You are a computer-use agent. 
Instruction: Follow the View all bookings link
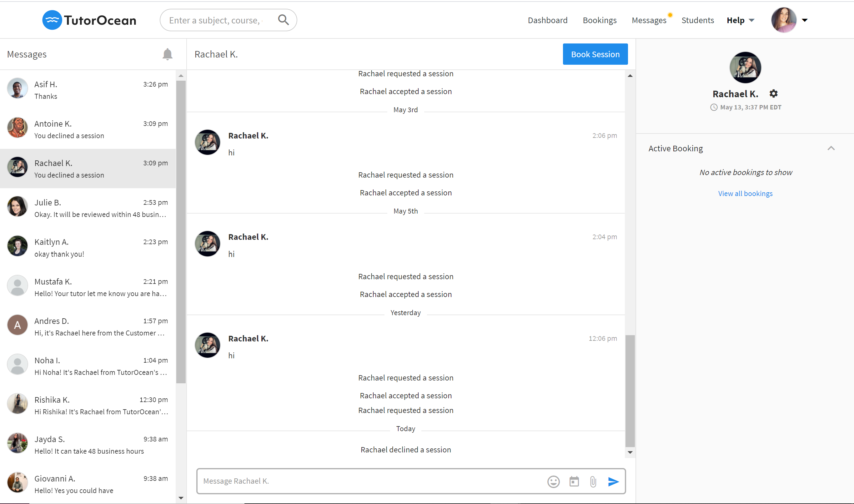pos(745,194)
